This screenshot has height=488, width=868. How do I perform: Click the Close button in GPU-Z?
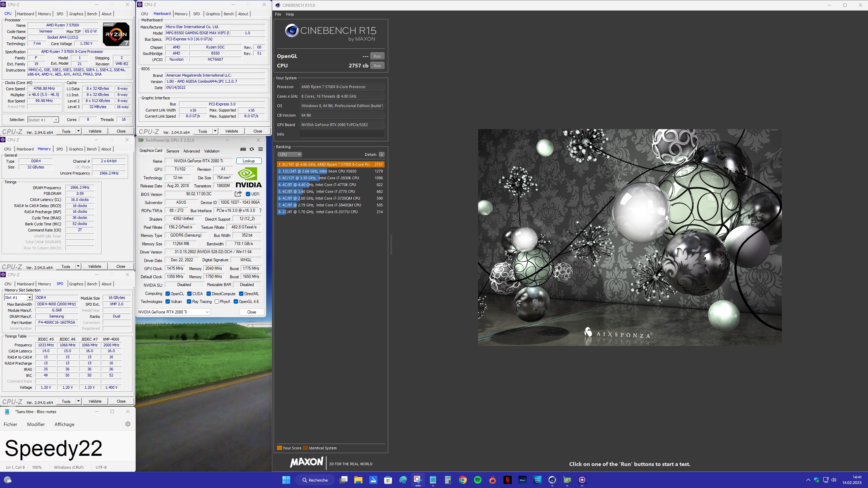tap(252, 312)
